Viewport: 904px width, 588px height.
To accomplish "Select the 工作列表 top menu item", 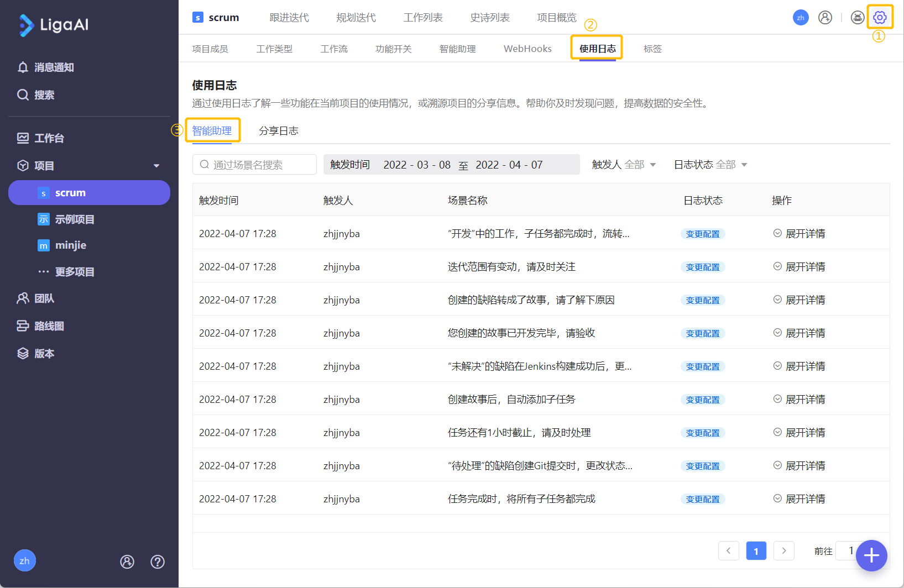I will coord(423,18).
